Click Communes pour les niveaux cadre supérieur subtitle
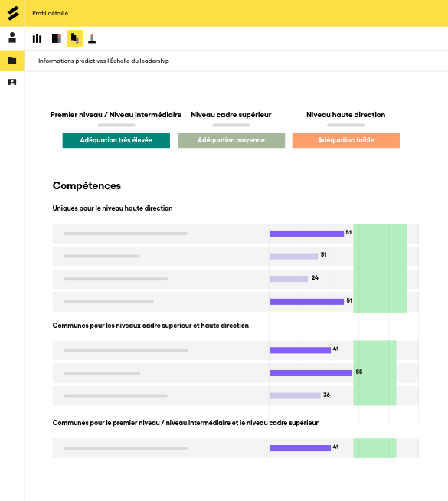This screenshot has height=501, width=448. (151, 326)
